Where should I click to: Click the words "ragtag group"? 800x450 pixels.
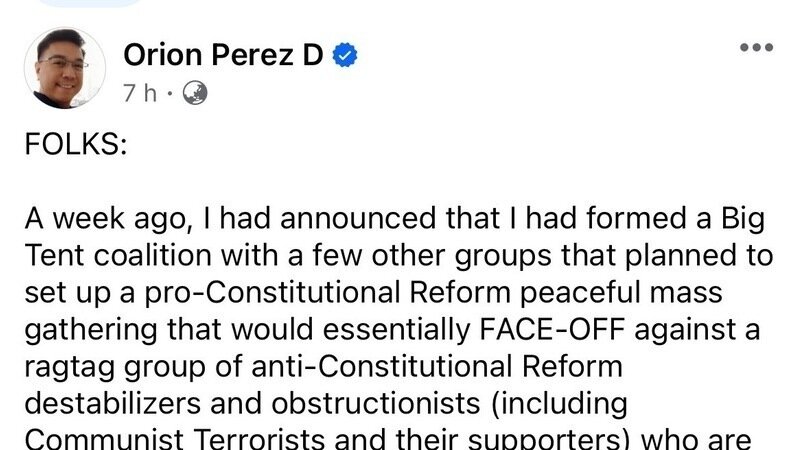(x=106, y=365)
